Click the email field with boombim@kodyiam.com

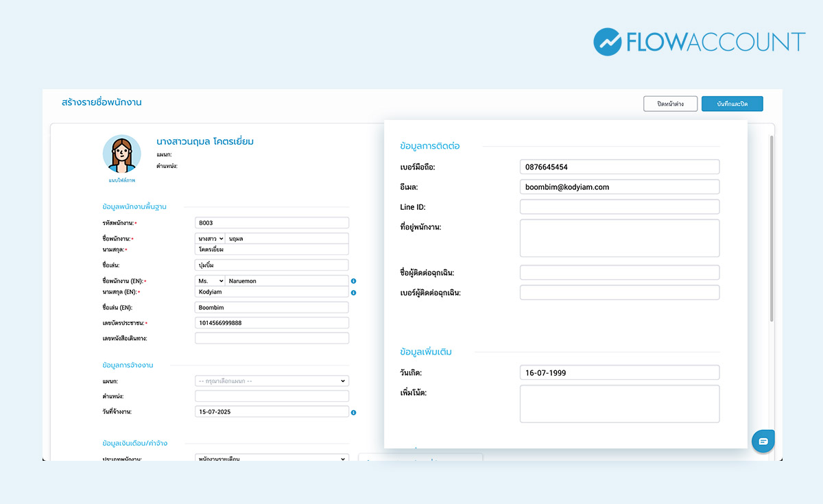tap(619, 187)
